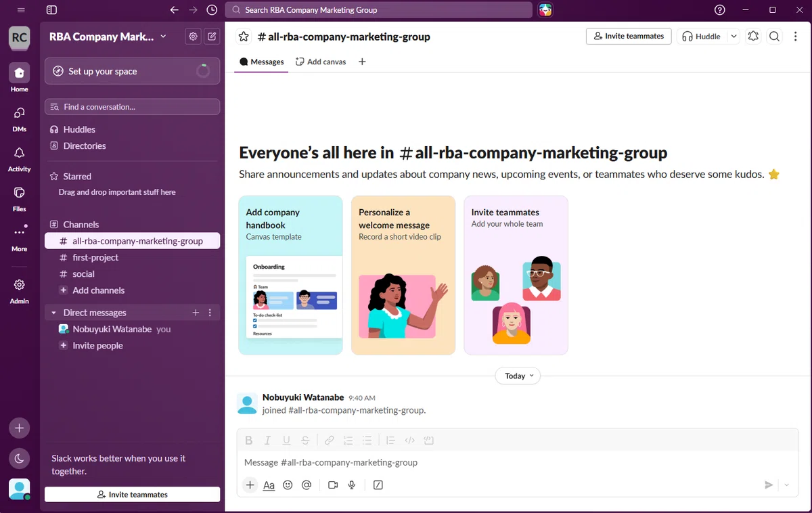
Task: Open the send options dropdown arrow
Action: (x=786, y=485)
